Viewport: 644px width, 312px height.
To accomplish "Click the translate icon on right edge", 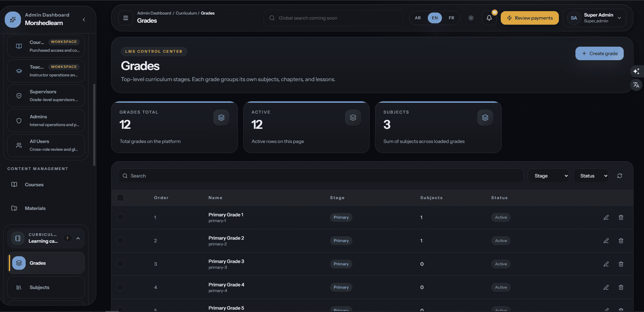I will pyautogui.click(x=636, y=85).
